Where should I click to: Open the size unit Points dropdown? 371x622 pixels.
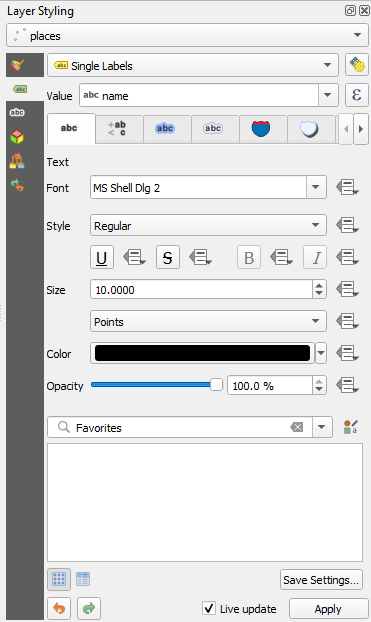coord(208,321)
